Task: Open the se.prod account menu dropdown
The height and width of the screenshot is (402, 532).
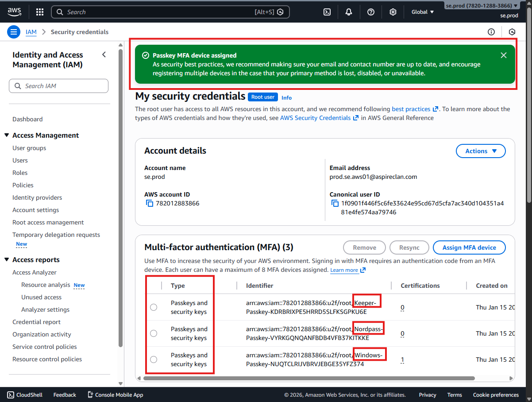Action: (x=482, y=6)
